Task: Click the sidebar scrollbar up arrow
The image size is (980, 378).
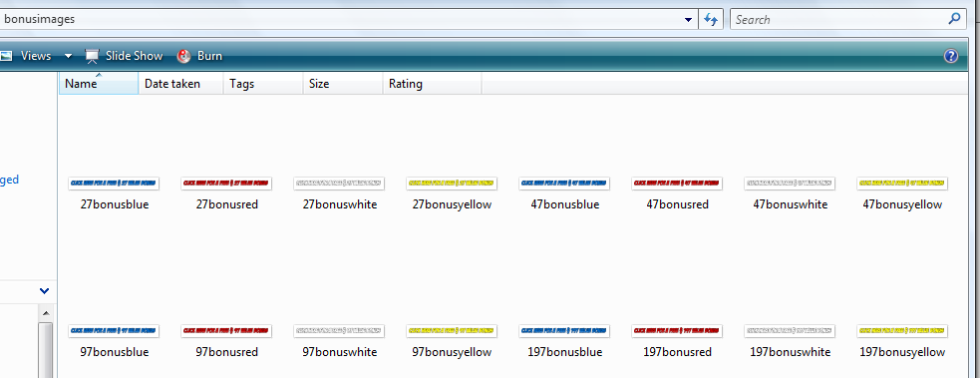Action: coord(46,312)
